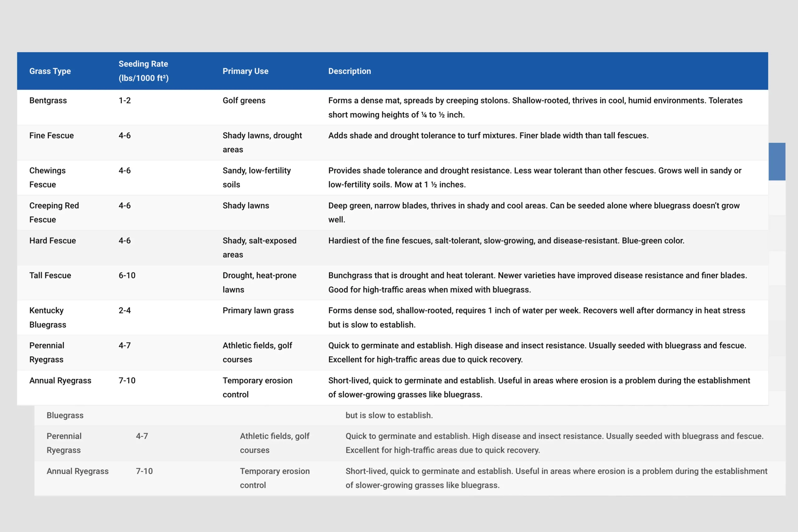Select the Bentgrass row name cell

(x=48, y=100)
